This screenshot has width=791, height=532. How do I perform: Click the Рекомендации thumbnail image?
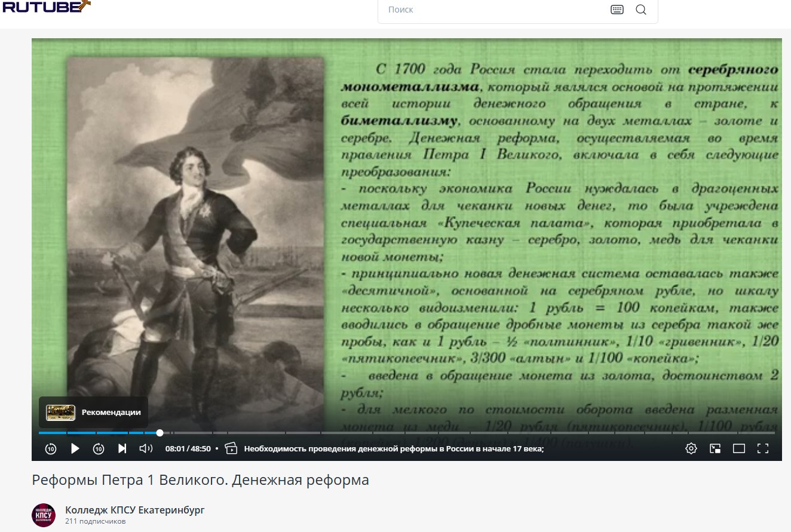pyautogui.click(x=60, y=412)
